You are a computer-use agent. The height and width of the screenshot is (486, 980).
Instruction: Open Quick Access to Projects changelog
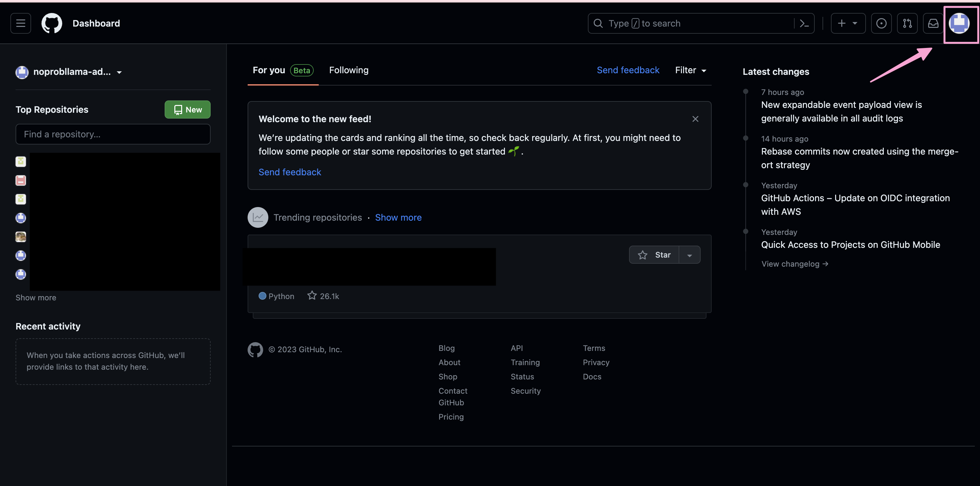(x=850, y=245)
